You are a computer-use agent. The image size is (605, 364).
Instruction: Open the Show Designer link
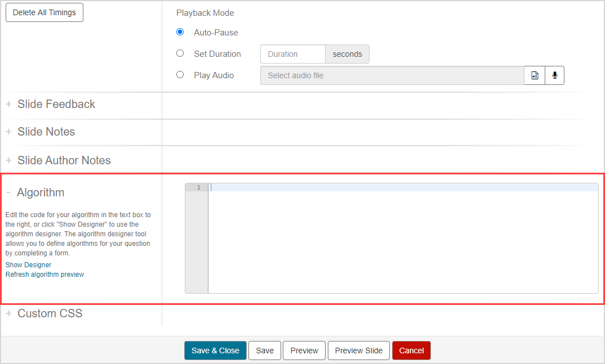(x=28, y=265)
